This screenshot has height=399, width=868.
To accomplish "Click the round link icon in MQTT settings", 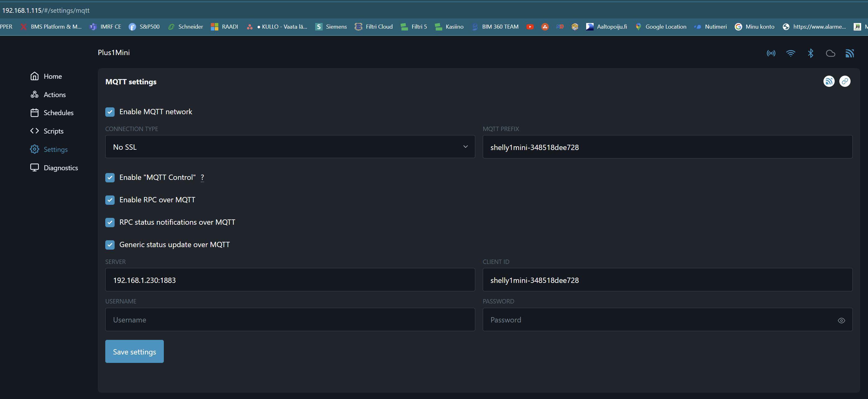I will click(x=844, y=81).
